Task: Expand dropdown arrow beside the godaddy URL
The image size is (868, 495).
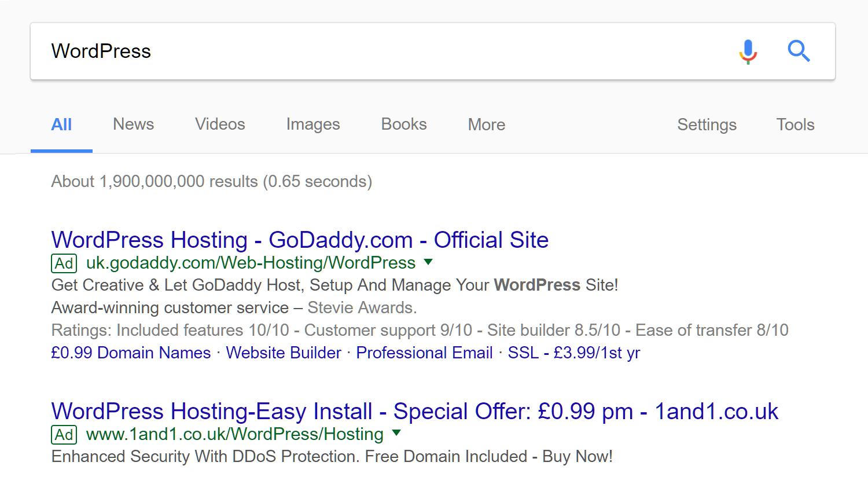Action: point(428,262)
